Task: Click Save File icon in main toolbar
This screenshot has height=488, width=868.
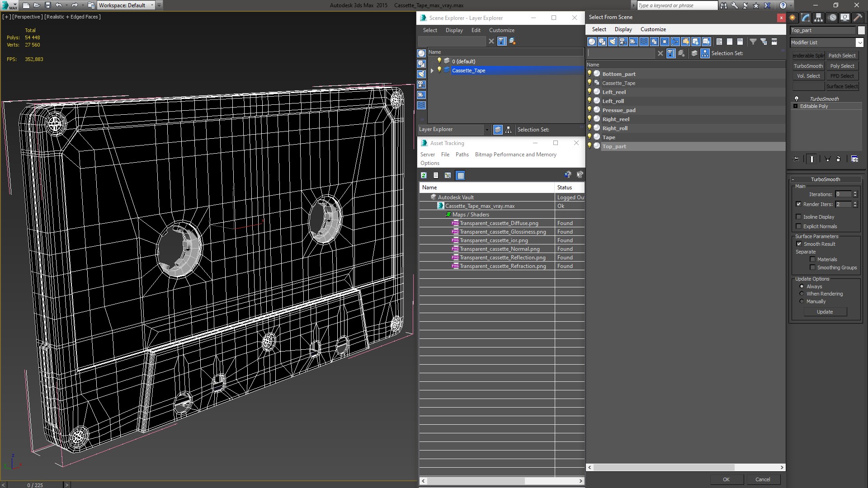Action: tap(47, 5)
